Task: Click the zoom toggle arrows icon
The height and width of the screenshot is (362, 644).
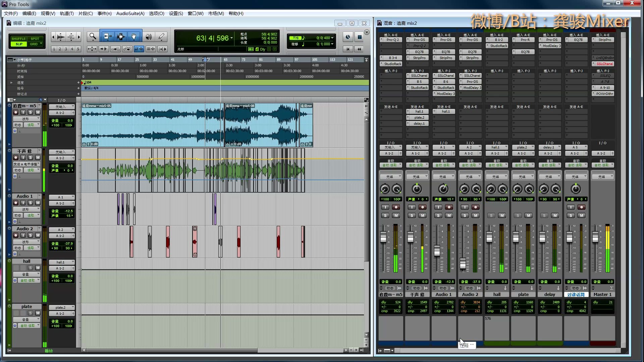Action: click(x=92, y=49)
